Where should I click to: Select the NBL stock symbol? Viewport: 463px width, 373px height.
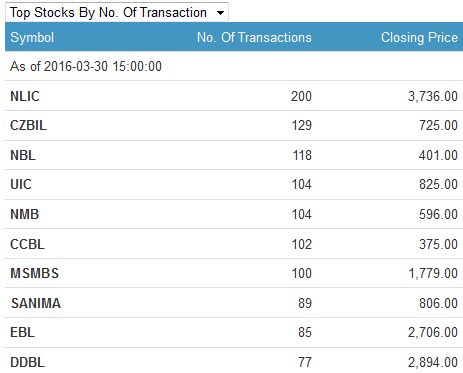[23, 155]
